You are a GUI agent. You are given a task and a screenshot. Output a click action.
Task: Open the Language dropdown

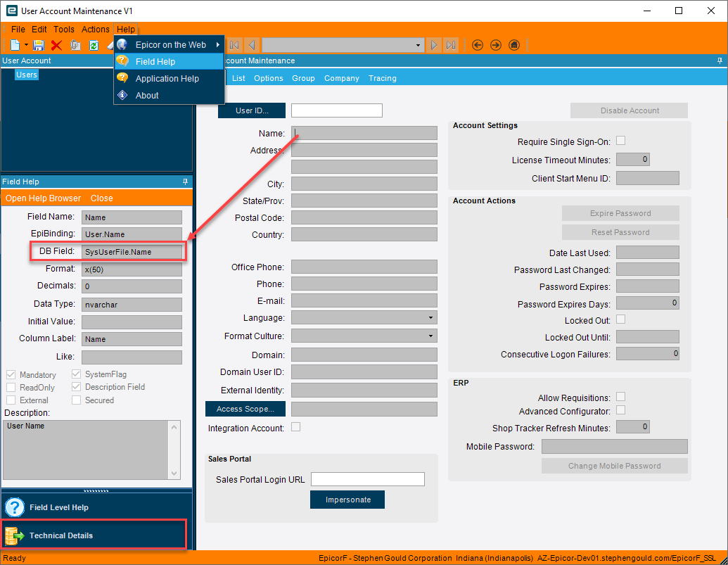[430, 317]
